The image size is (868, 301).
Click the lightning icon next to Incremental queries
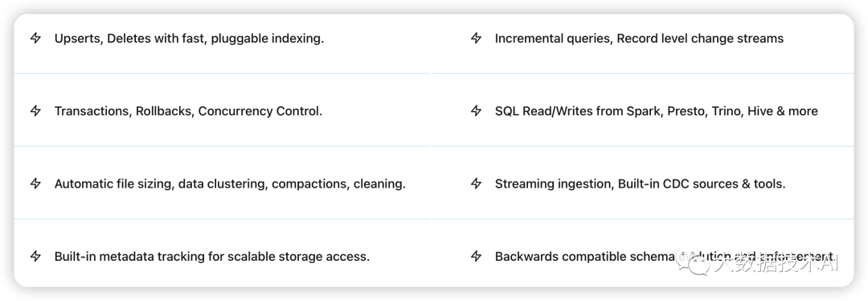coord(476,39)
